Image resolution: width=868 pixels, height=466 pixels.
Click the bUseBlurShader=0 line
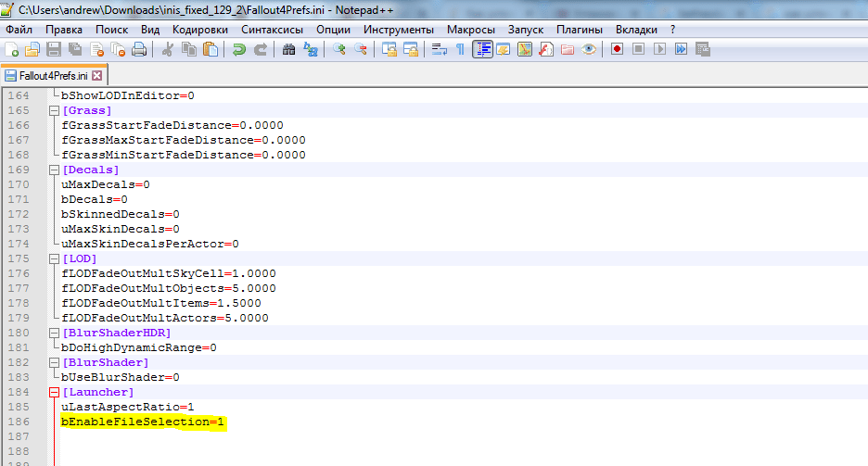click(x=121, y=378)
